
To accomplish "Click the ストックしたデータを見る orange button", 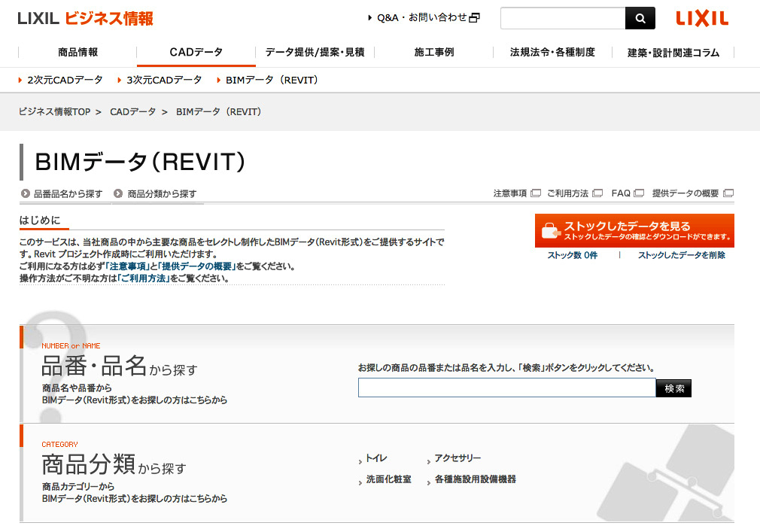I will (x=634, y=230).
